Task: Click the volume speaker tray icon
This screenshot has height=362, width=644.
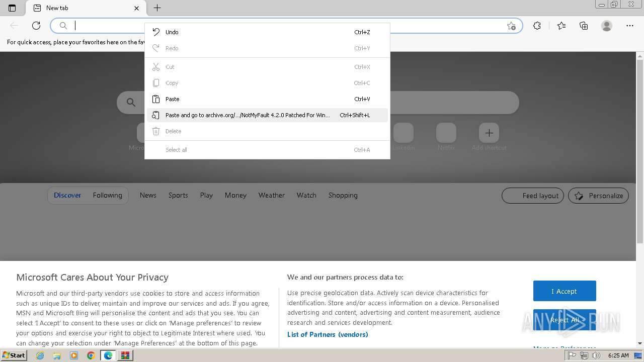Action: point(596,355)
